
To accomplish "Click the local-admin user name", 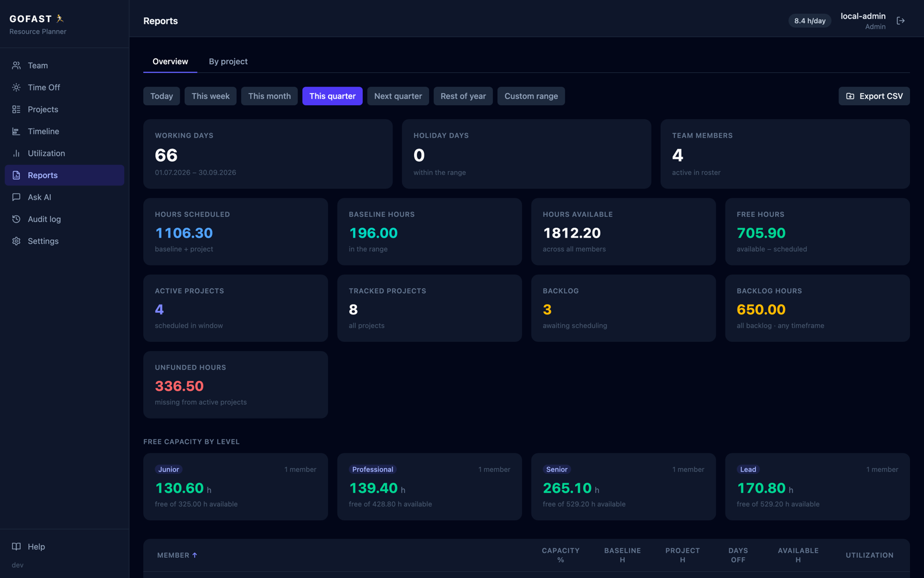I will click(x=863, y=16).
